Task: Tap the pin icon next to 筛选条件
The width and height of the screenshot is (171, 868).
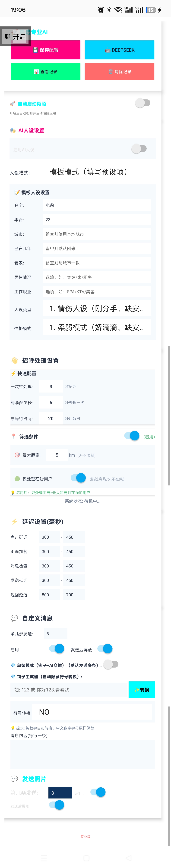Action: [13, 436]
